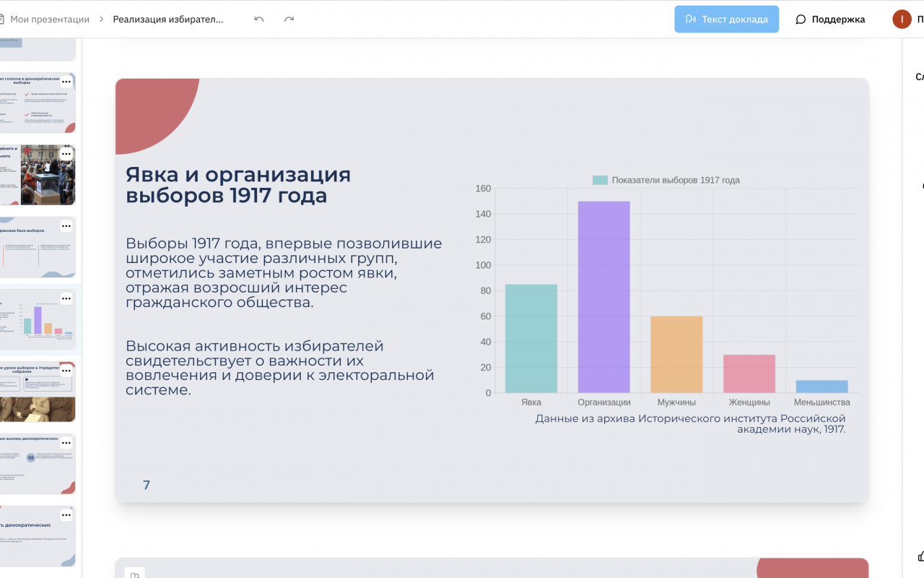Click the redo arrow icon
This screenshot has width=924, height=578.
click(x=289, y=20)
